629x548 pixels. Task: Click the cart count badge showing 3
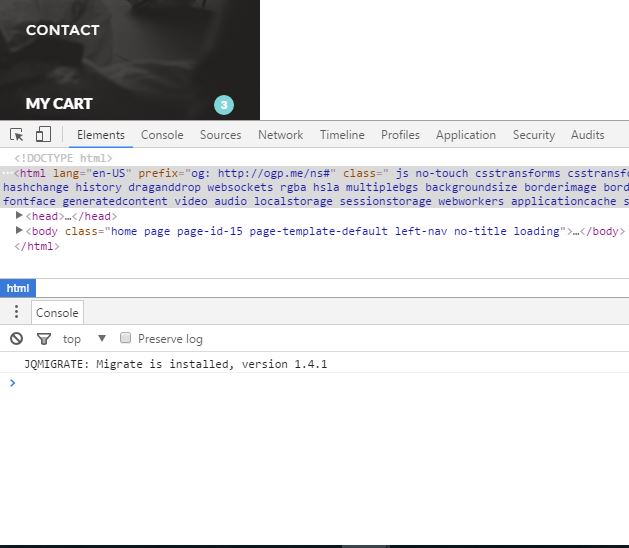tap(223, 105)
